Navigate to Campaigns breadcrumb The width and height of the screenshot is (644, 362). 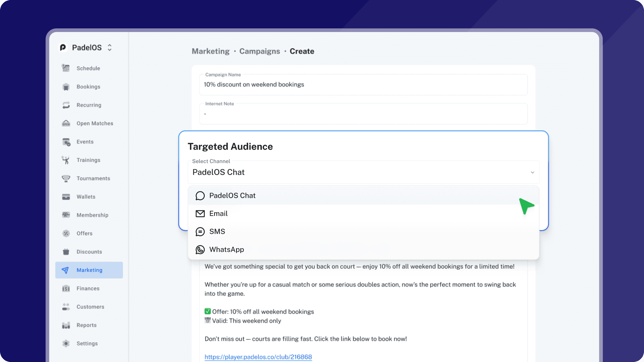pos(260,51)
